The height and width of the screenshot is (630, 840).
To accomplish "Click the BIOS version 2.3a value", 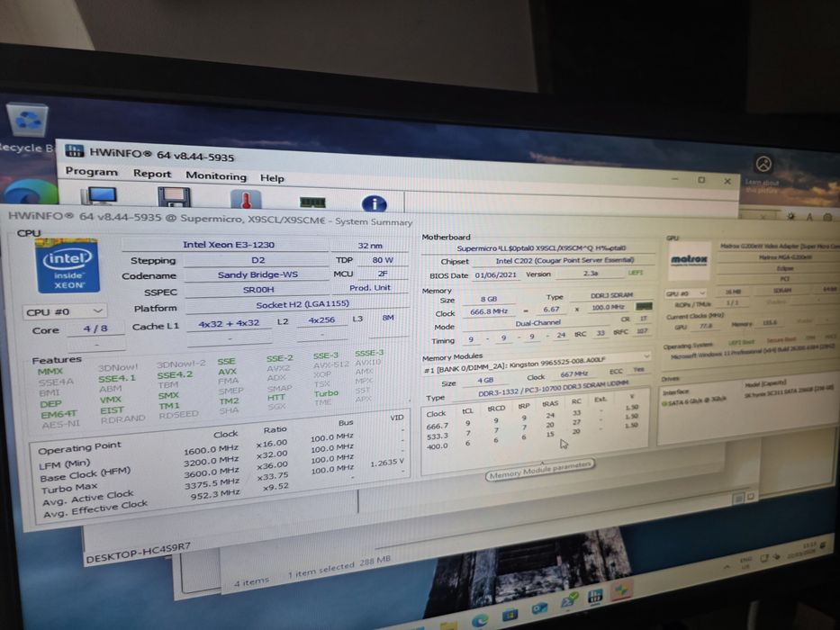I will (591, 274).
